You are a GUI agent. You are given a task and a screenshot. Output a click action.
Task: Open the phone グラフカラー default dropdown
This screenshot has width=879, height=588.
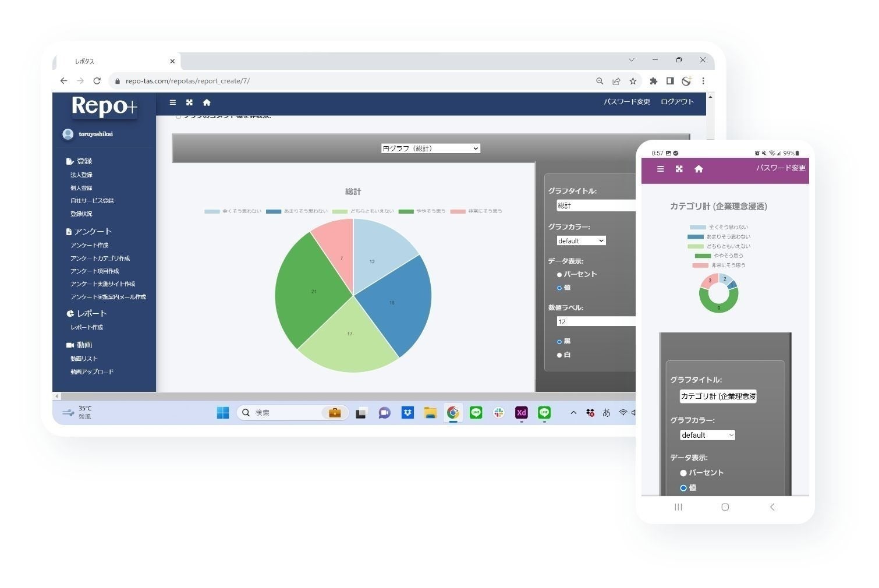coord(707,435)
